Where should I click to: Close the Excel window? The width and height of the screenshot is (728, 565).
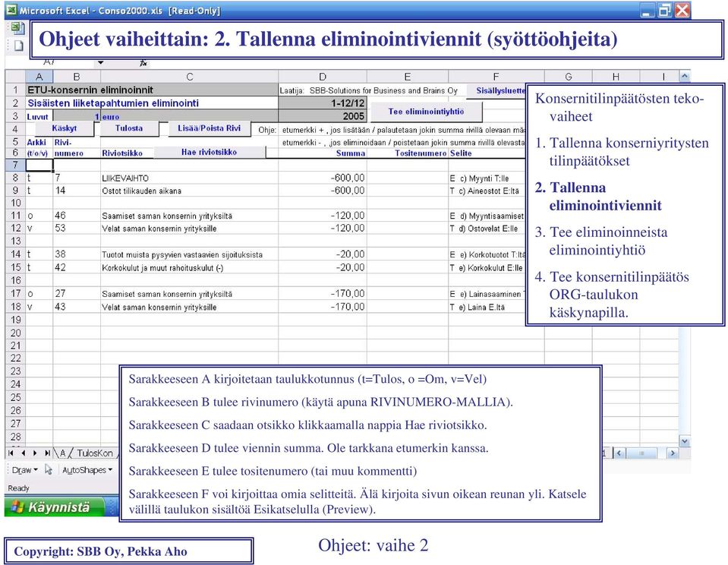coord(682,10)
